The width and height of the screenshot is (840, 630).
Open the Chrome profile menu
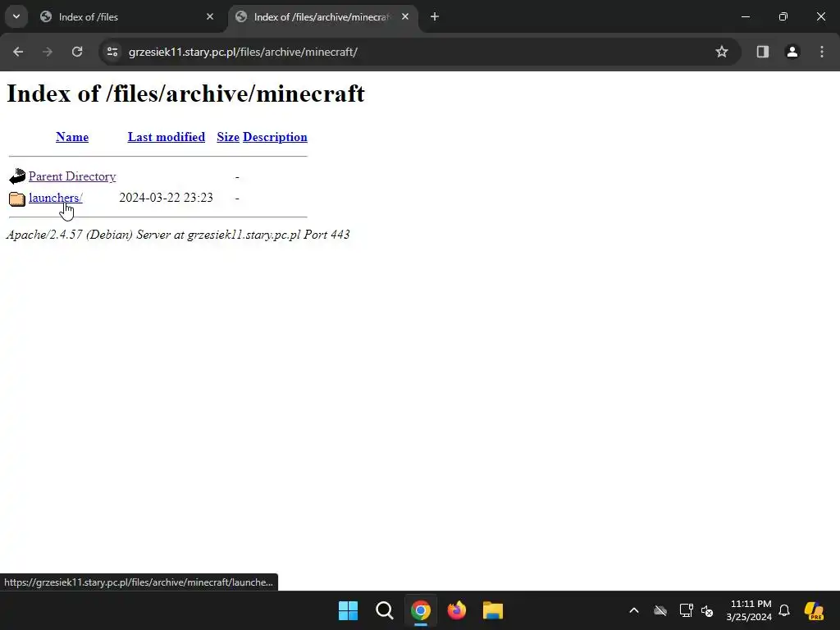(792, 52)
